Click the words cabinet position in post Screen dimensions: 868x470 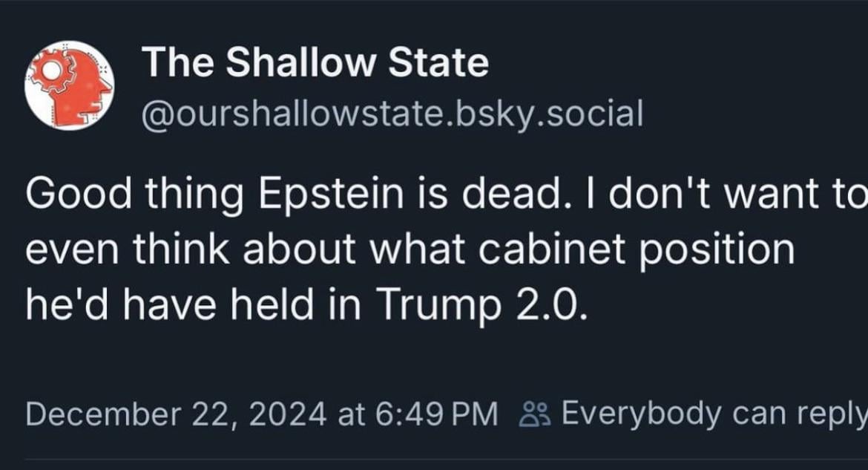click(636, 249)
